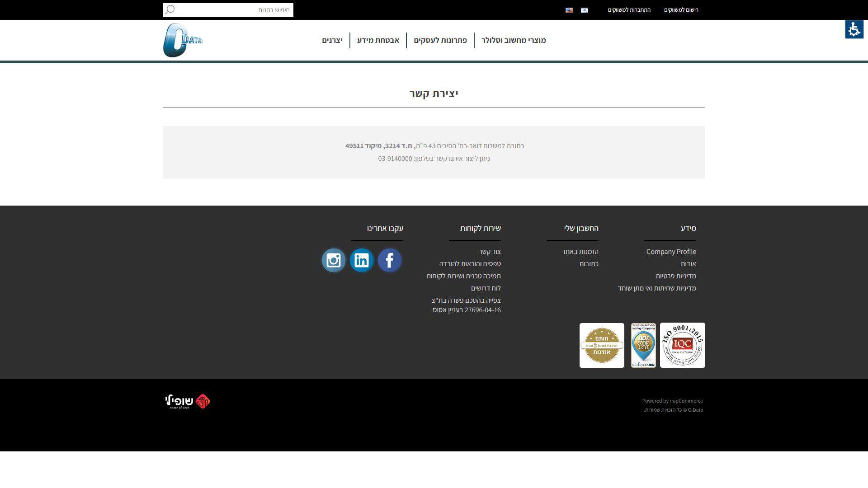The width and height of the screenshot is (868, 488).
Task: Click the BDi Code 2018 badge
Action: (643, 345)
